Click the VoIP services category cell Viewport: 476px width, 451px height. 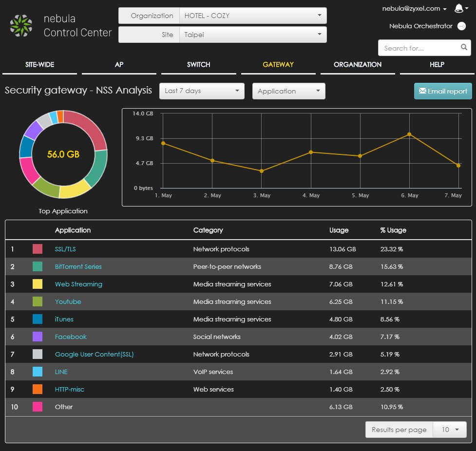(x=213, y=372)
